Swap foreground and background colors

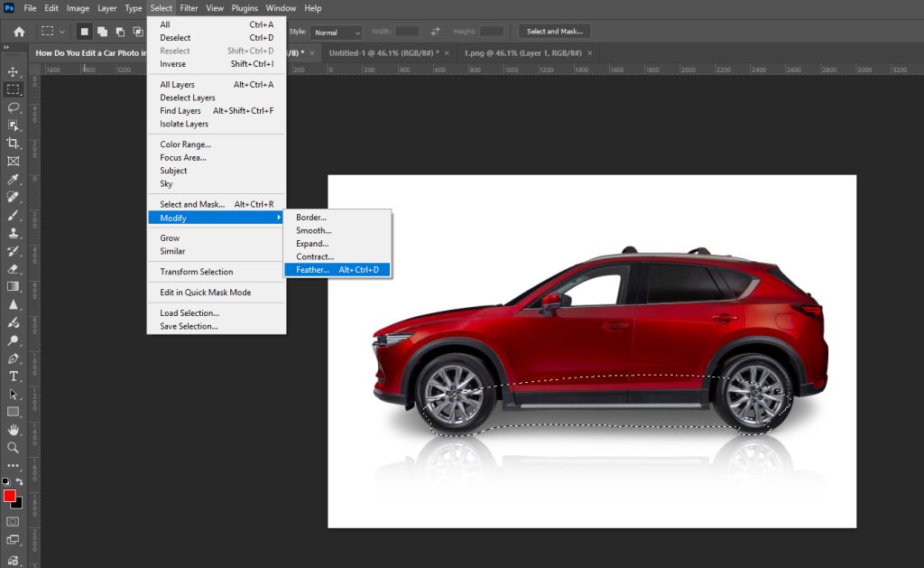pyautogui.click(x=20, y=482)
